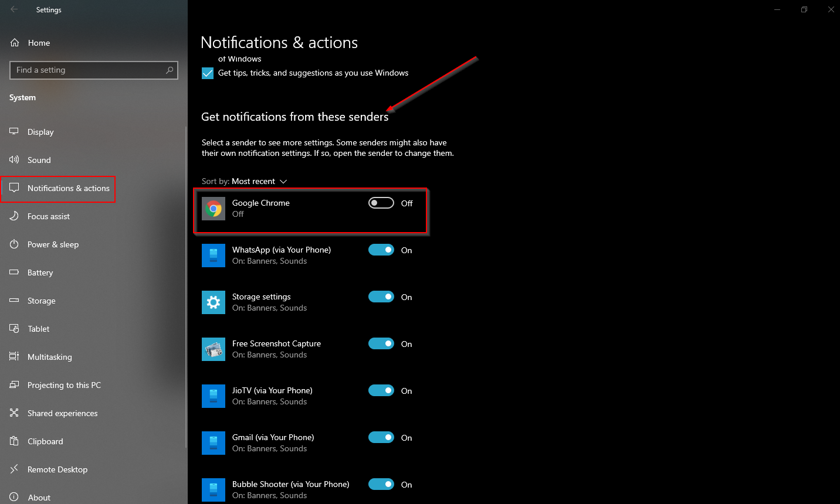Image resolution: width=840 pixels, height=504 pixels.
Task: Click the Notifications & actions icon
Action: pos(14,188)
